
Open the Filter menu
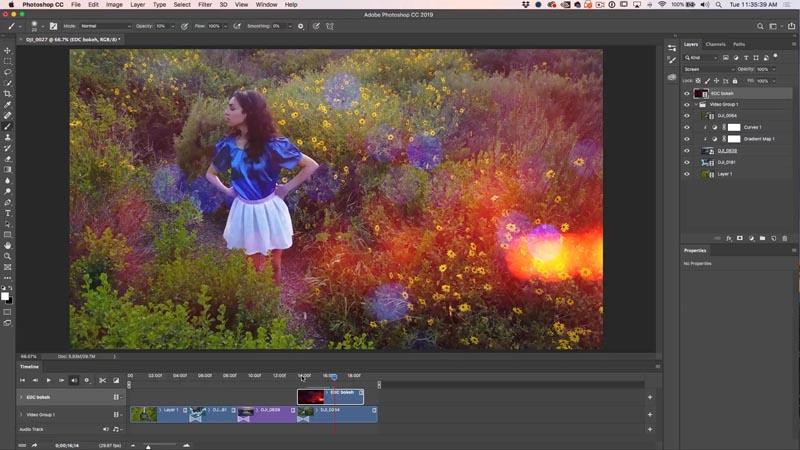tap(205, 5)
